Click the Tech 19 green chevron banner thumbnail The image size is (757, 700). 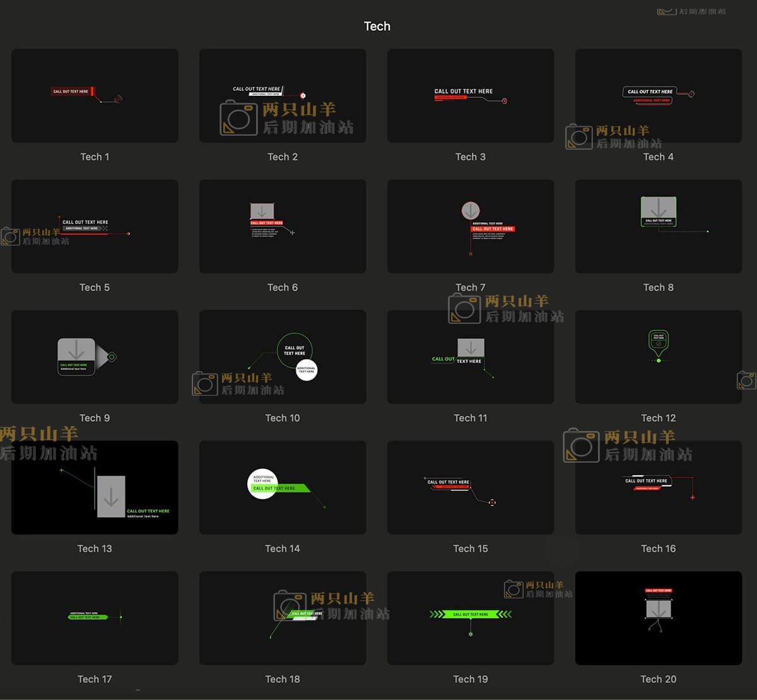(471, 619)
